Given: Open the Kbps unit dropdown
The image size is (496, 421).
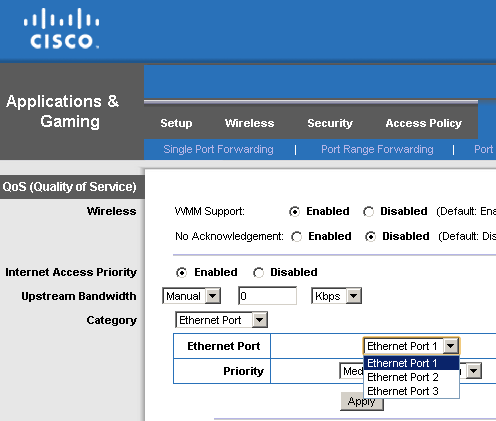Looking at the screenshot, I should [x=336, y=296].
